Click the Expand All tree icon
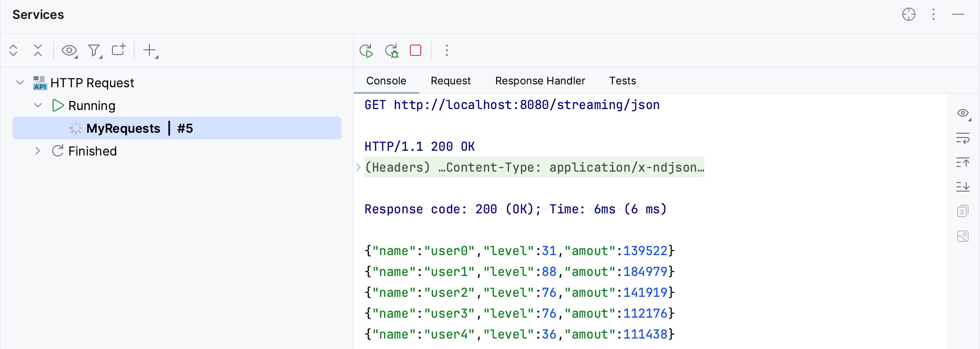Viewport: 980px width, 349px height. [x=13, y=50]
